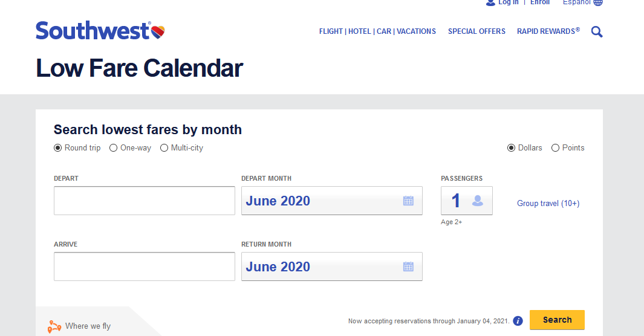Click the Where we fly route icon
644x336 pixels.
coord(54,326)
